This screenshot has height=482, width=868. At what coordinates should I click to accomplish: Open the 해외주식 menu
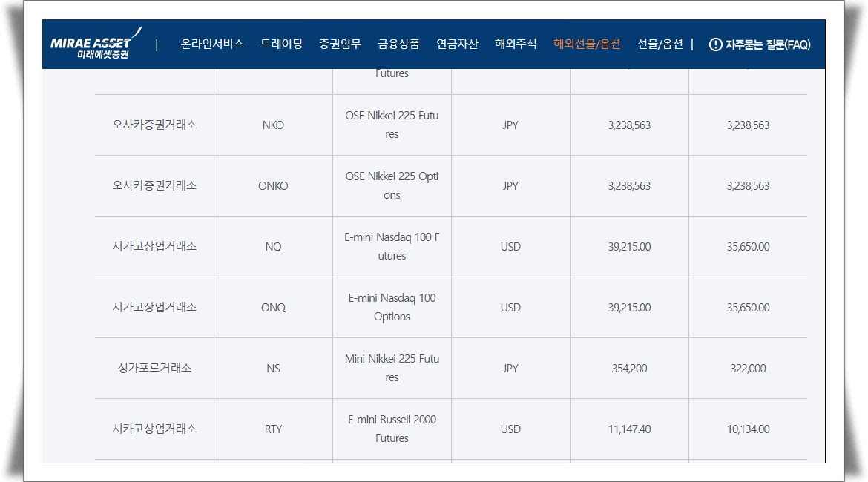[516, 44]
